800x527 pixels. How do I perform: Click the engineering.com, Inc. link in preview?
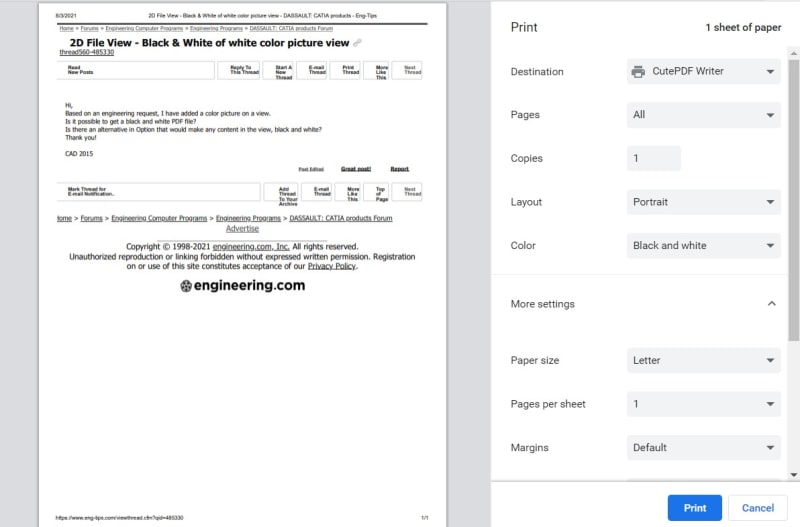pos(251,246)
